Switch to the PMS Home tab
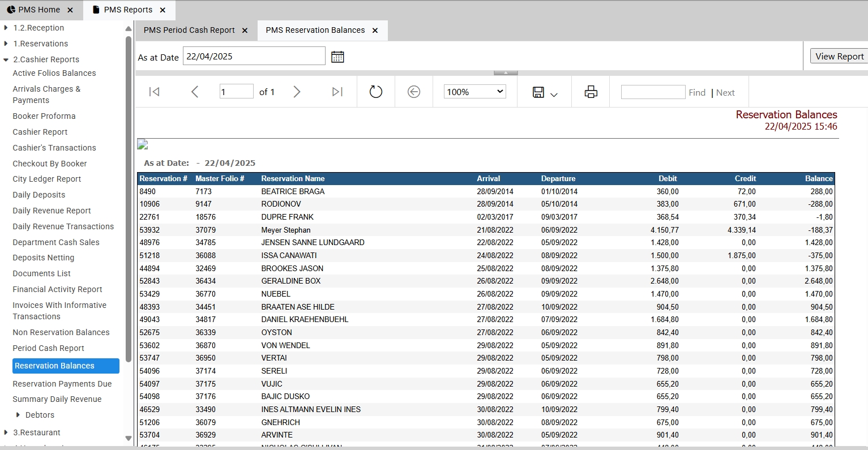The height and width of the screenshot is (450, 868). click(x=39, y=10)
